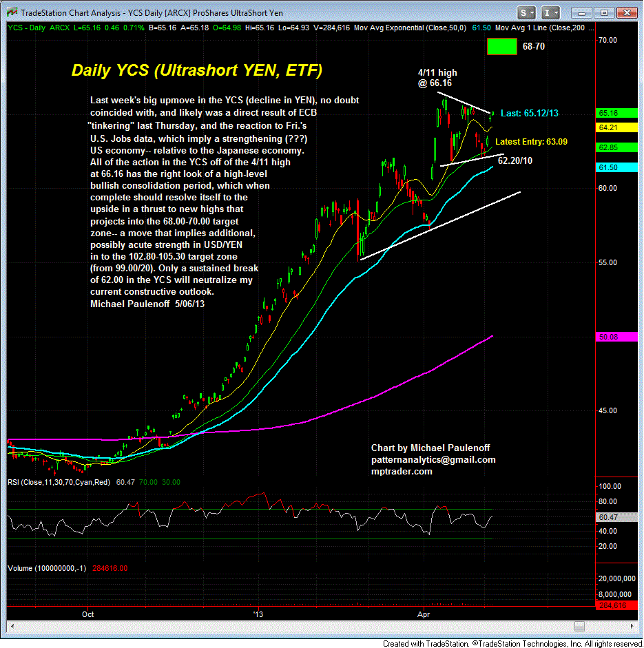Click 'mptrader.com' text on chart
Screen dimensions: 644x648
(402, 472)
